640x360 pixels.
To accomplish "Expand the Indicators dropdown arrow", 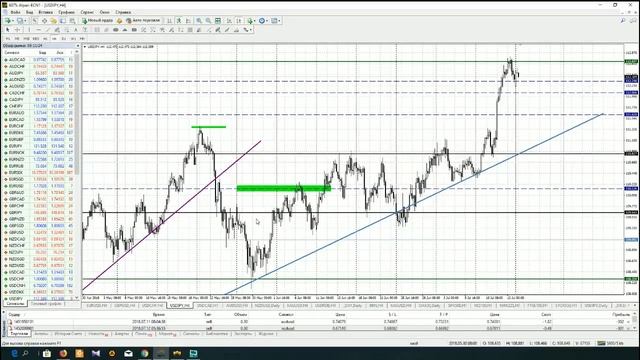I will [x=255, y=20].
